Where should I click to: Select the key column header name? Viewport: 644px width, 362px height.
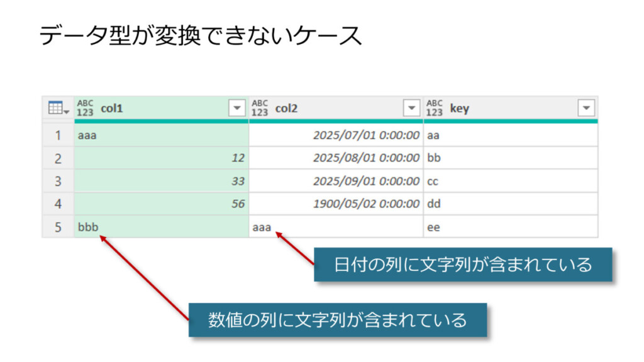point(460,109)
